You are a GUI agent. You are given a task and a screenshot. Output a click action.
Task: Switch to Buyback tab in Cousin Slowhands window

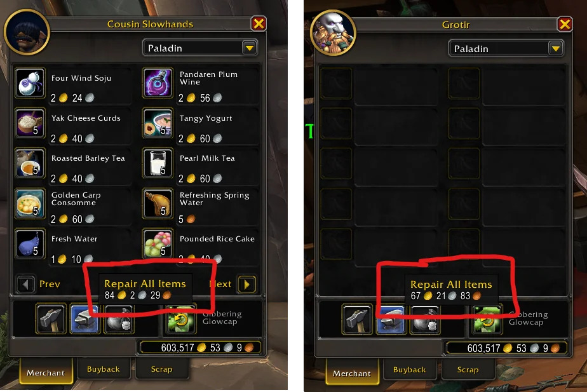tap(104, 369)
